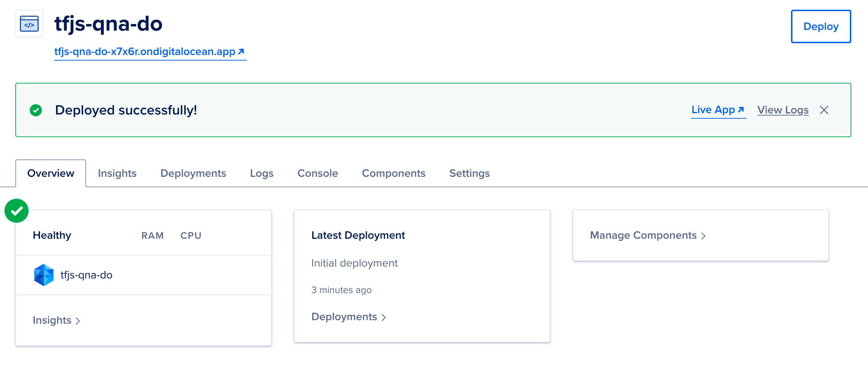Click the tfjs-qna-do component name in Healthy card
This screenshot has width=868, height=371.
[86, 275]
